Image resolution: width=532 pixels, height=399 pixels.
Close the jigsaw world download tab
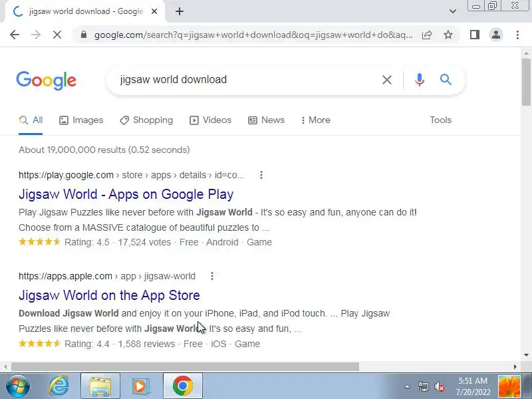point(154,11)
